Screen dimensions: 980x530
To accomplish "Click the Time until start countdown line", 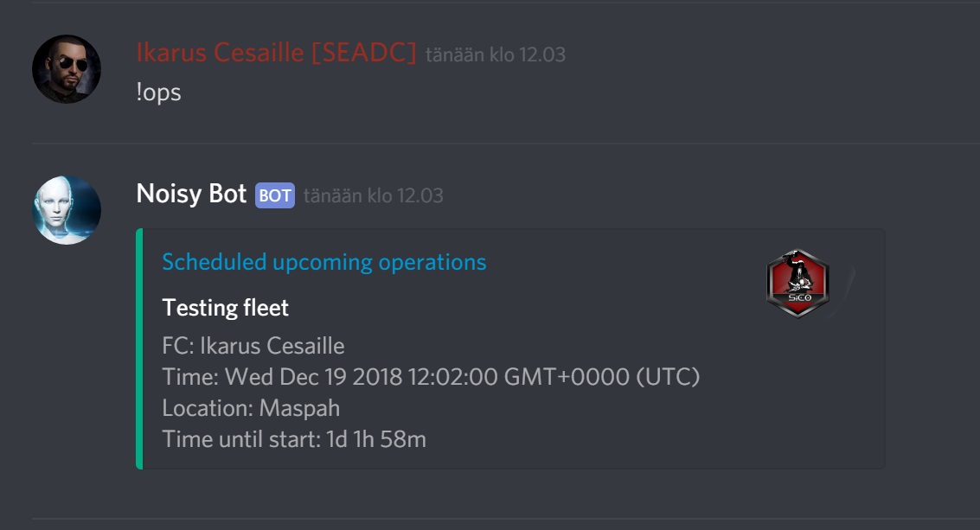I will (x=294, y=439).
